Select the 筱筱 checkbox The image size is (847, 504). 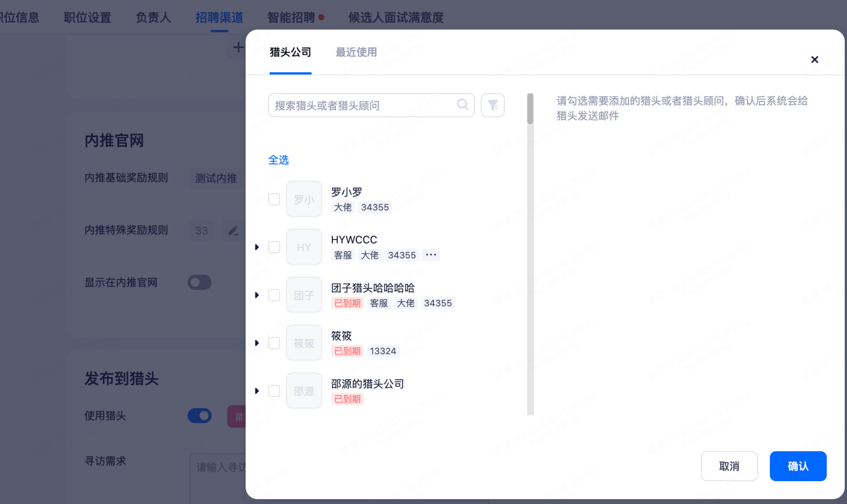(x=274, y=343)
